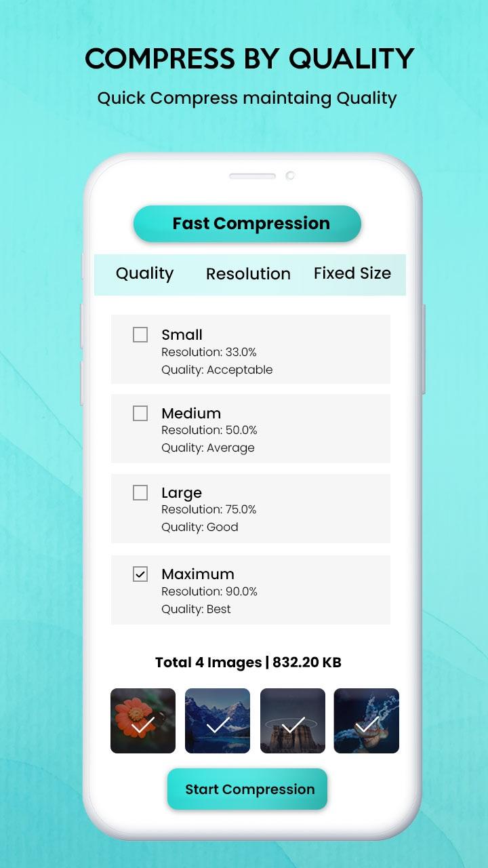Uncheck the Maximum quality checkbox
Image resolution: width=488 pixels, height=868 pixels.
[140, 574]
